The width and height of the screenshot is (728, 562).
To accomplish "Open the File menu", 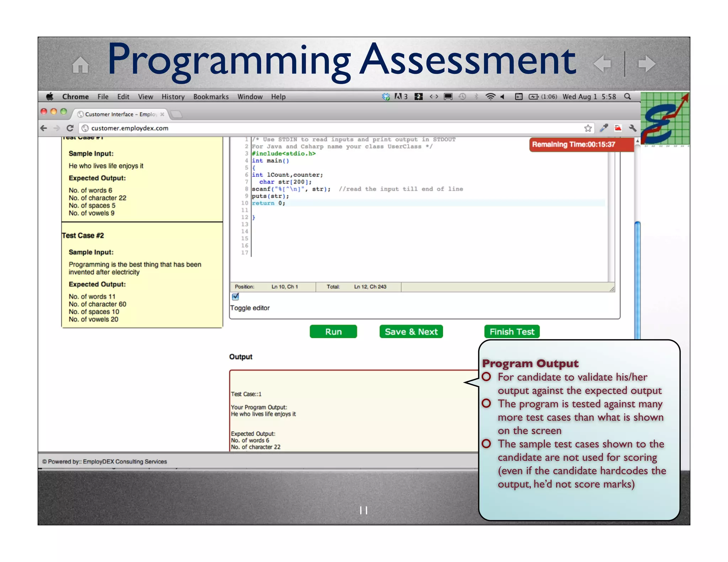I will click(x=103, y=97).
